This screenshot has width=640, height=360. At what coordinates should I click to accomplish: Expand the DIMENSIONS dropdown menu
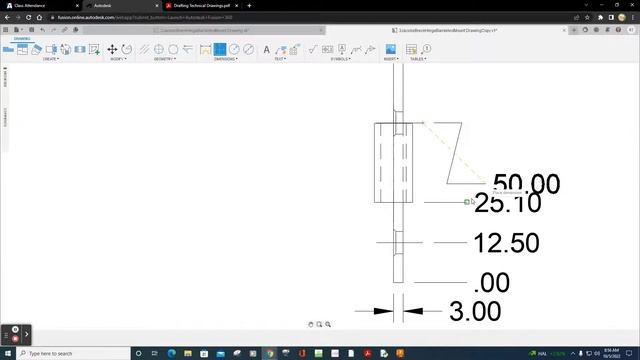pos(226,59)
